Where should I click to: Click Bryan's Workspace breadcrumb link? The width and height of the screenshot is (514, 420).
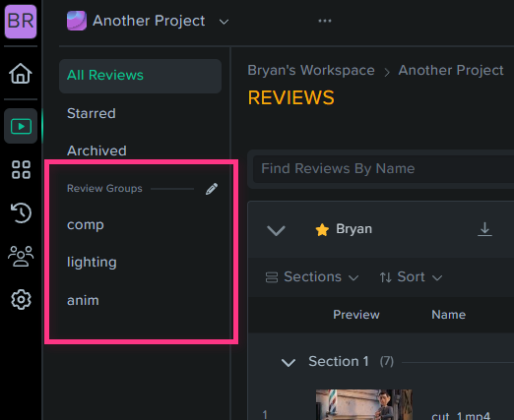tap(311, 70)
